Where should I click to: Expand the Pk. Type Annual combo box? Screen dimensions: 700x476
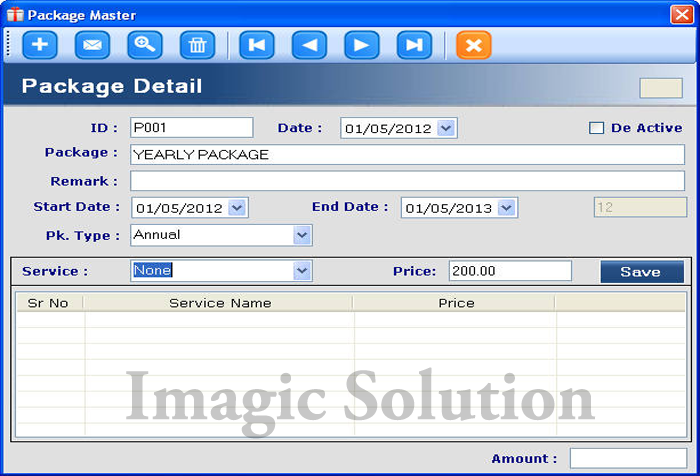pos(302,235)
